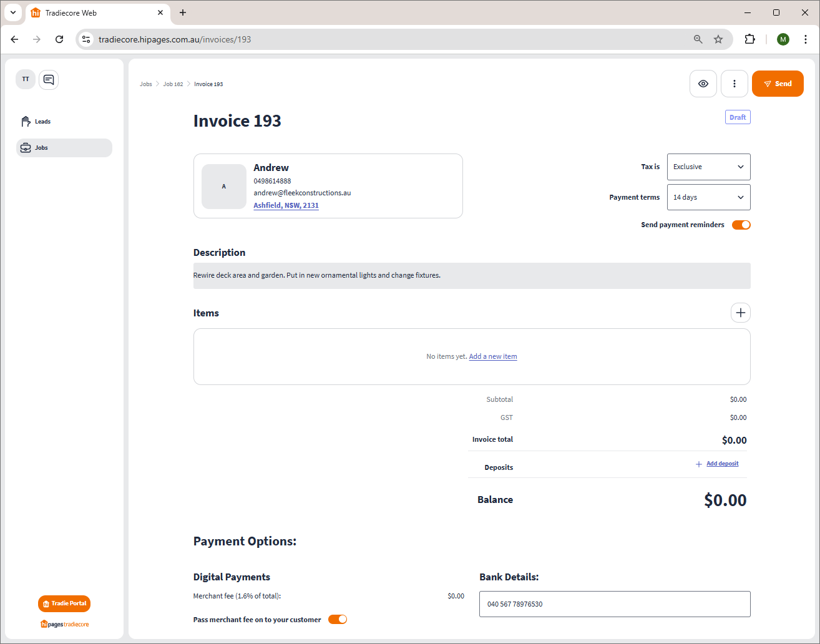Open the chat messages icon in sidebar

click(x=49, y=80)
